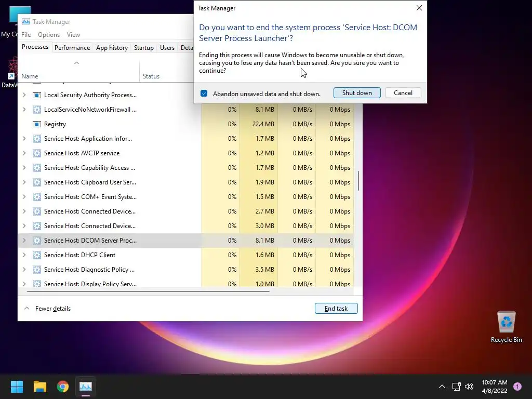
Task: Select the first Service Host: Connected Device row at 2.7 MB
Action: 186,211
